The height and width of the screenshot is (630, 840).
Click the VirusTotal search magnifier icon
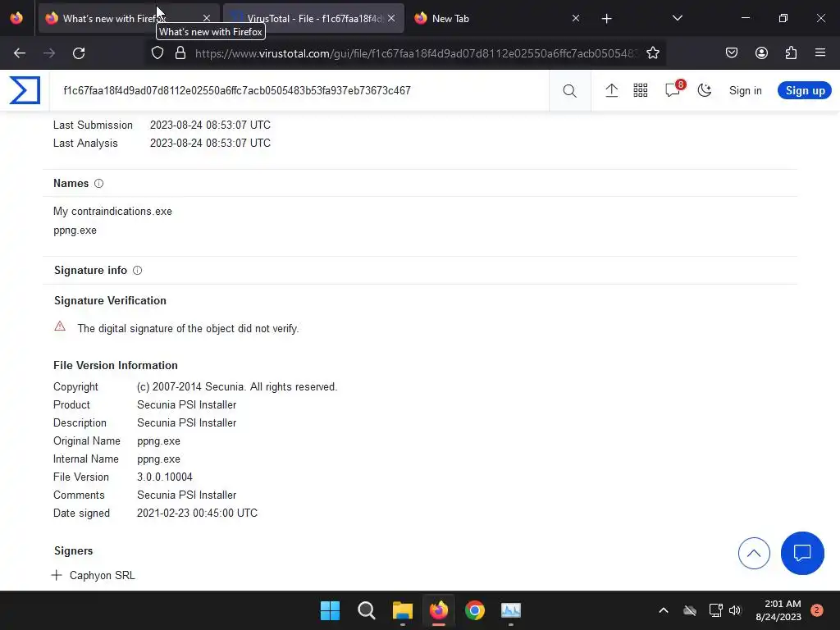click(569, 90)
